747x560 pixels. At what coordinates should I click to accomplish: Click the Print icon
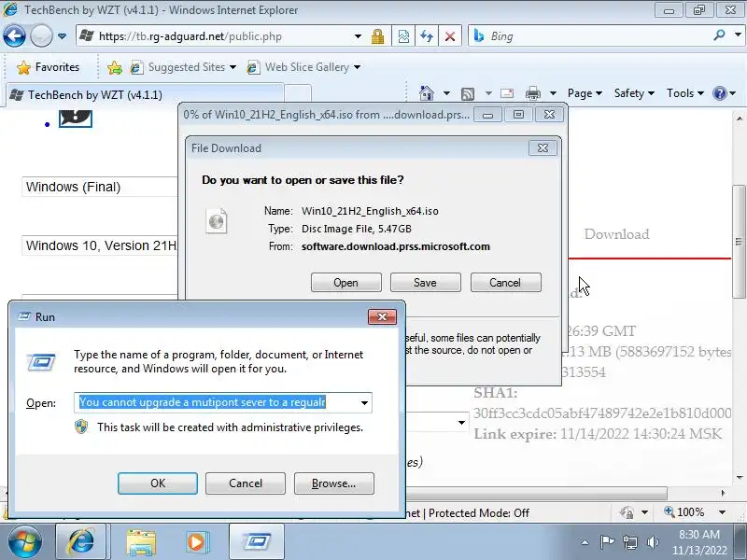tap(532, 93)
